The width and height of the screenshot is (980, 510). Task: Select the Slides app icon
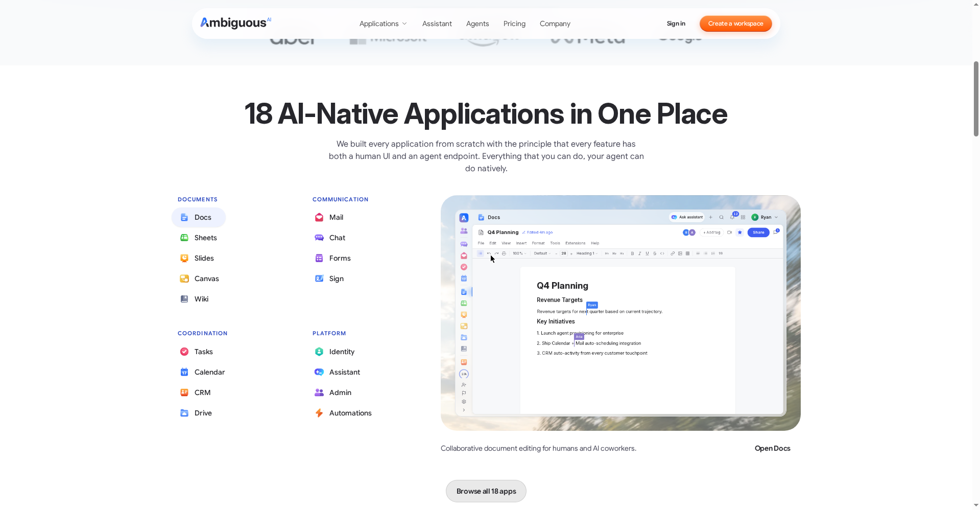point(184,258)
